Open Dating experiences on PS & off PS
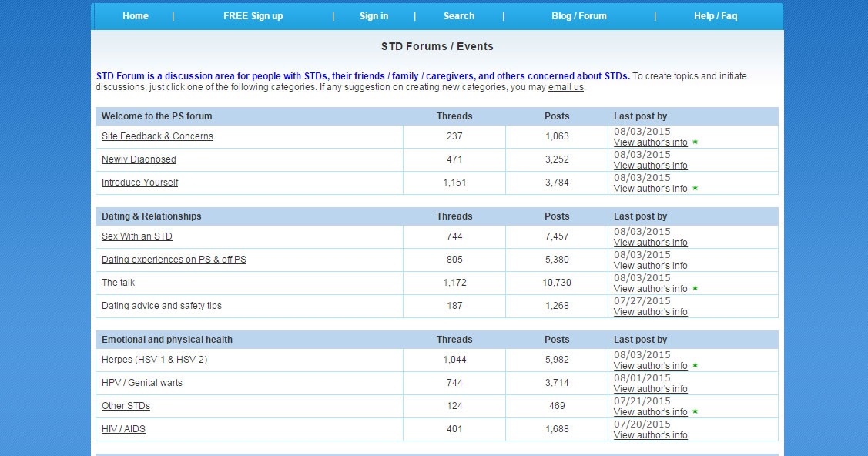This screenshot has width=868, height=456. 174,260
